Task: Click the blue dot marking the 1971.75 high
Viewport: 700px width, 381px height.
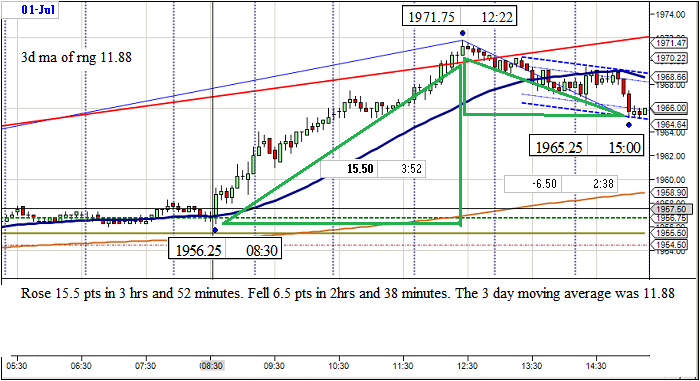Action: [462, 33]
